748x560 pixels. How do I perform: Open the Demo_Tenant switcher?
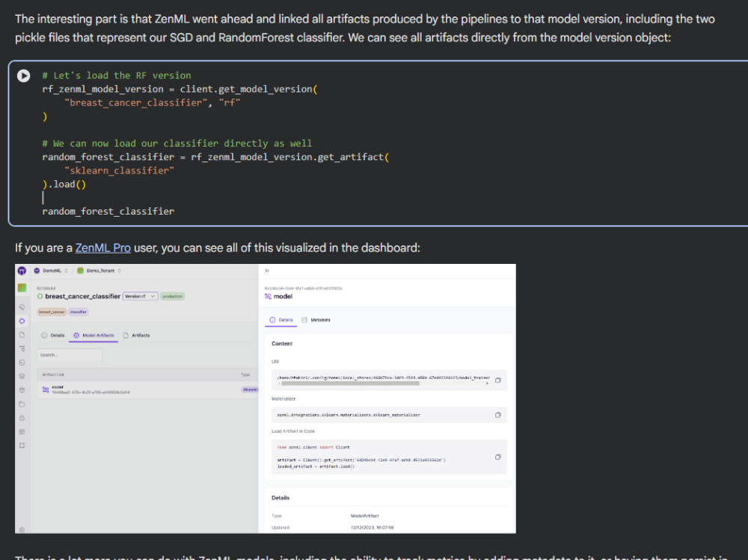(x=99, y=271)
